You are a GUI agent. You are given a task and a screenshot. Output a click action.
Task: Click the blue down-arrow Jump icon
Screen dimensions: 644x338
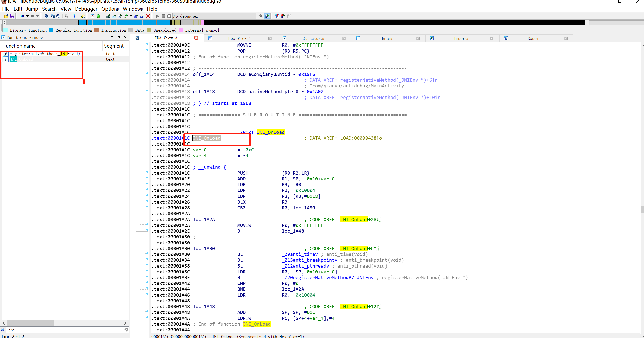[x=75, y=16]
